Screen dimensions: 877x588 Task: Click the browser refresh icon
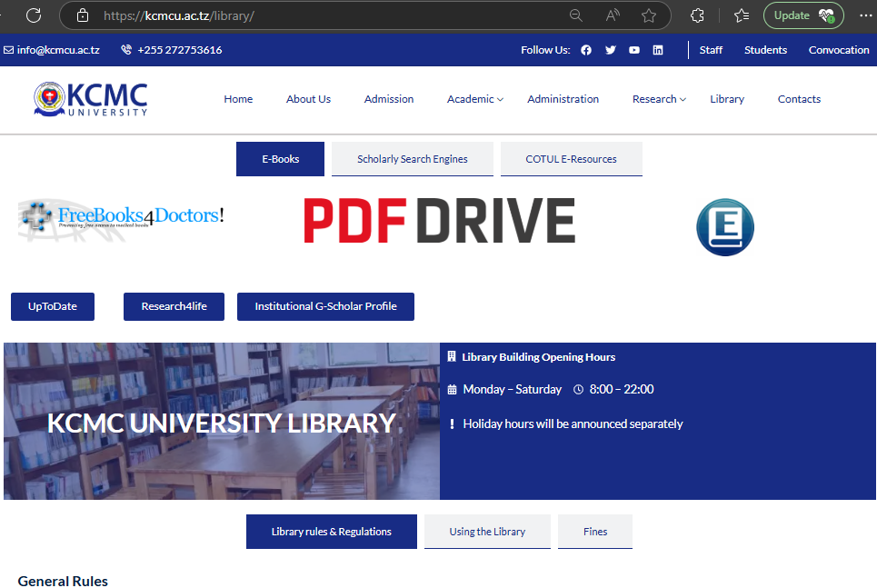(34, 15)
